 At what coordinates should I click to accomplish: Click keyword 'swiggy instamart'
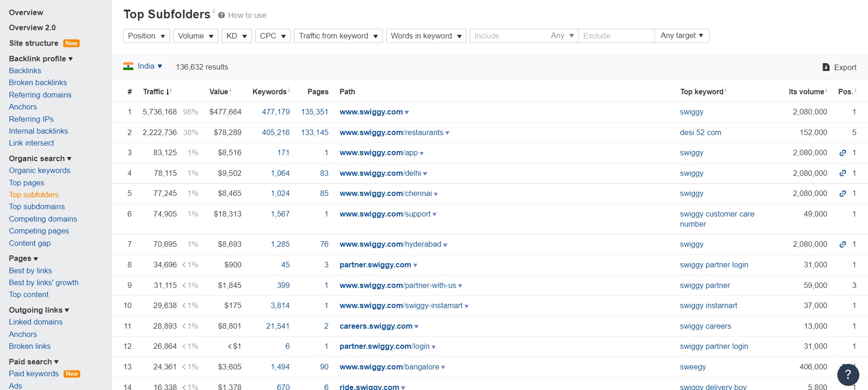point(709,305)
